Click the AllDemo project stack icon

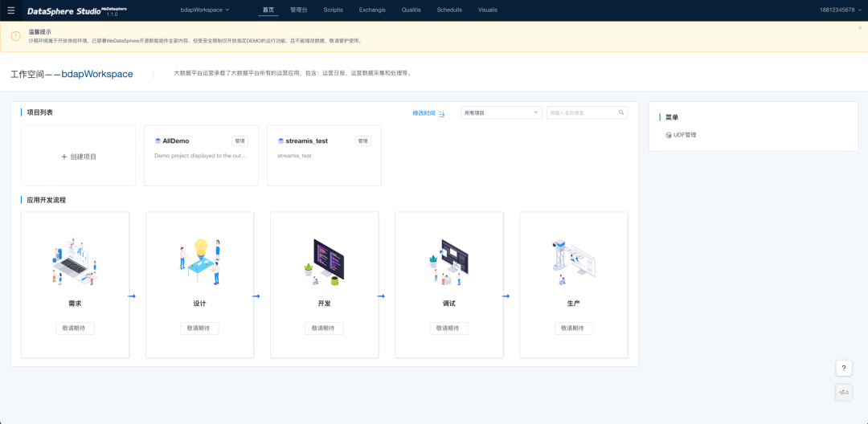click(158, 141)
